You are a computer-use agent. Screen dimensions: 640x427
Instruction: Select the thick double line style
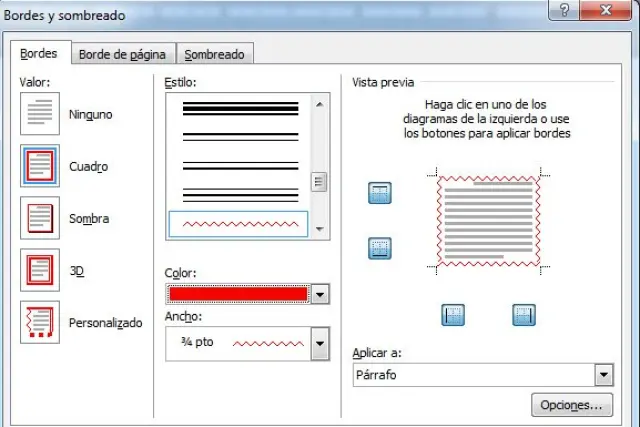pos(240,107)
